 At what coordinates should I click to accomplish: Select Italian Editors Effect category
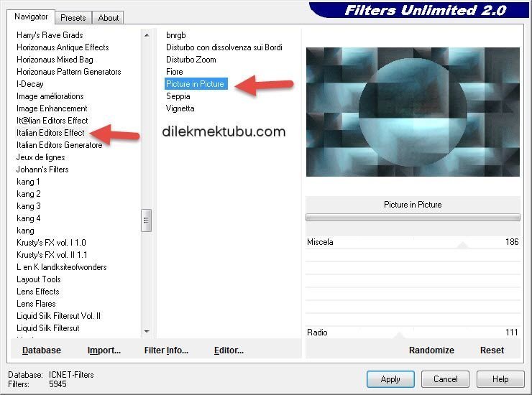coord(50,133)
